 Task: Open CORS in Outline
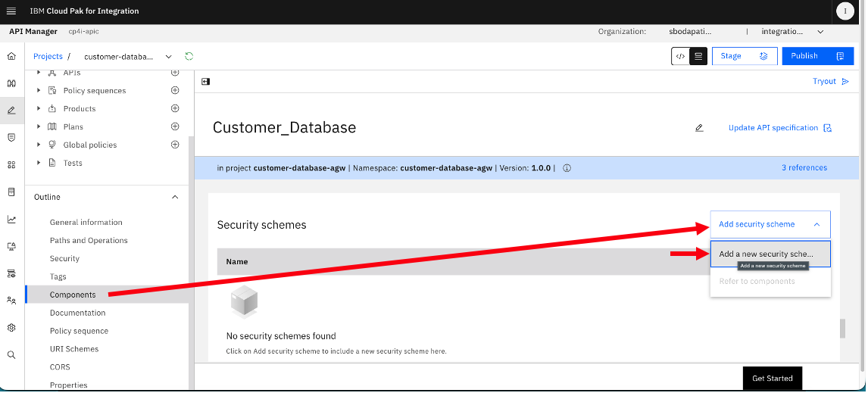(x=60, y=367)
